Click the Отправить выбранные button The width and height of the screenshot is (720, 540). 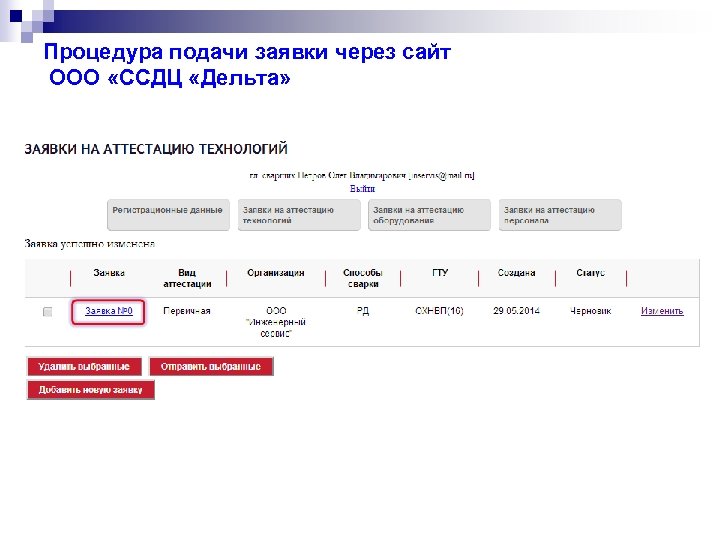coord(211,366)
